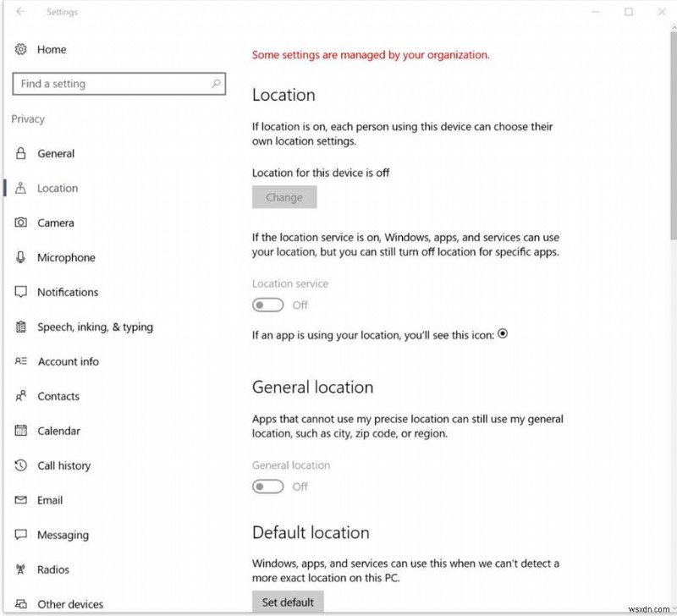This screenshot has height=616, width=677.
Task: Select the Radios settings icon
Action: (19, 569)
